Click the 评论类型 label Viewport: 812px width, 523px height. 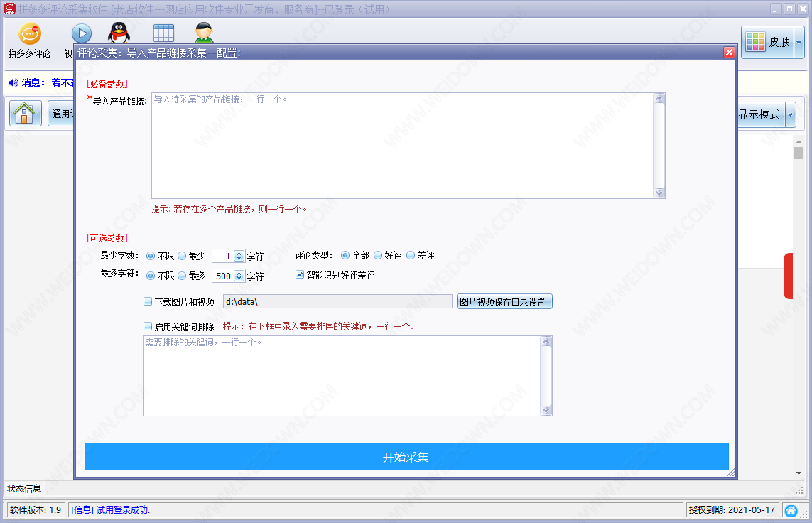pyautogui.click(x=314, y=255)
